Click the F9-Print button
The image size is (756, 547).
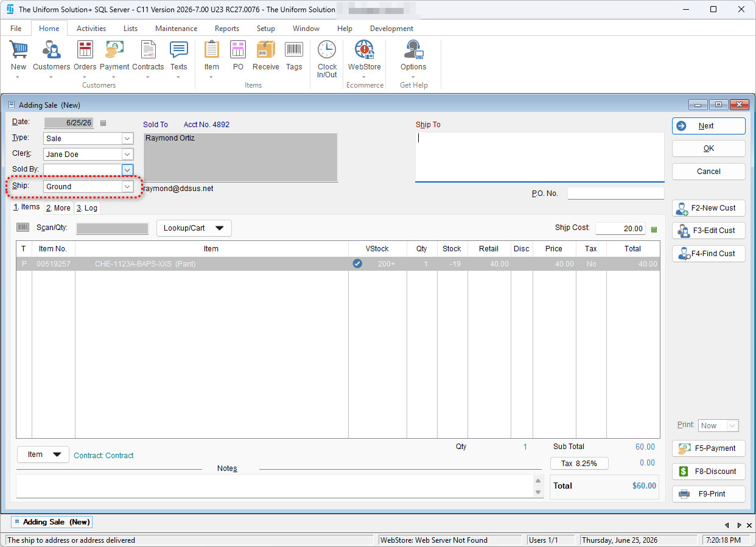tap(709, 494)
